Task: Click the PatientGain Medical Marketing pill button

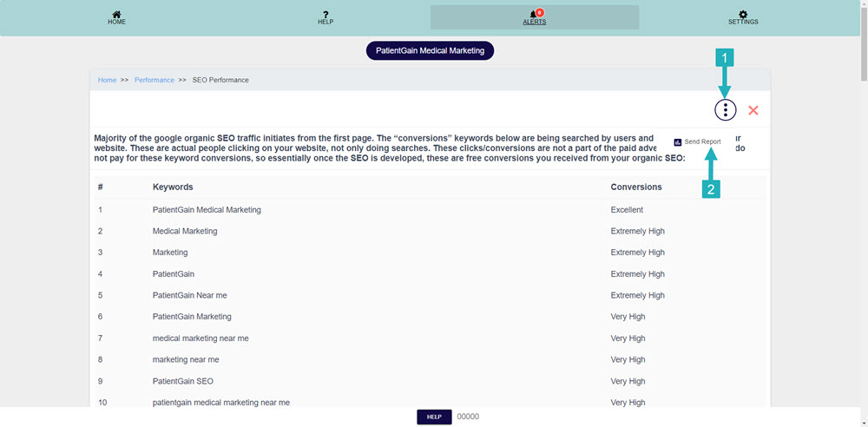Action: pyautogui.click(x=431, y=50)
